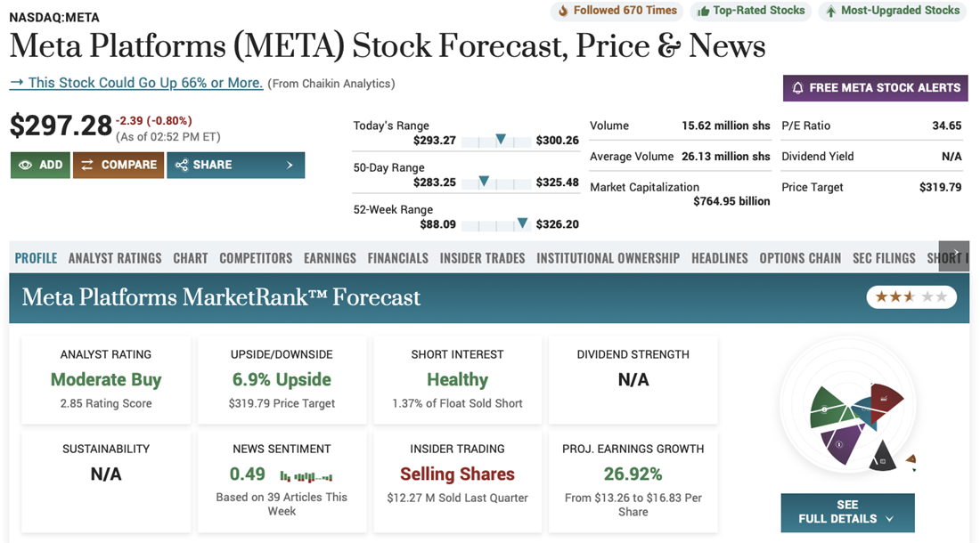The height and width of the screenshot is (543, 980).
Task: Switch to the INSIDER TRADES tab
Action: click(482, 258)
